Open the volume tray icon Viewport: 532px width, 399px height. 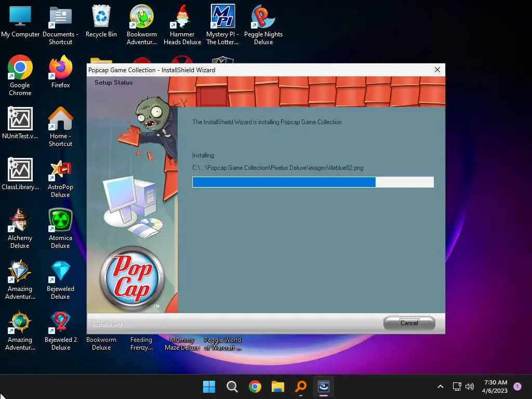coord(470,387)
